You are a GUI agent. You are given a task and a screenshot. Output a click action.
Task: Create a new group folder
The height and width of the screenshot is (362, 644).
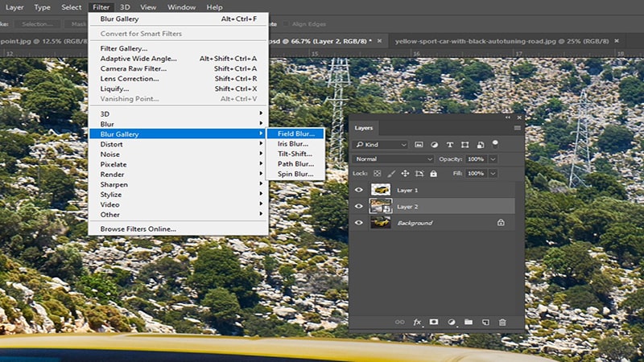pos(469,323)
